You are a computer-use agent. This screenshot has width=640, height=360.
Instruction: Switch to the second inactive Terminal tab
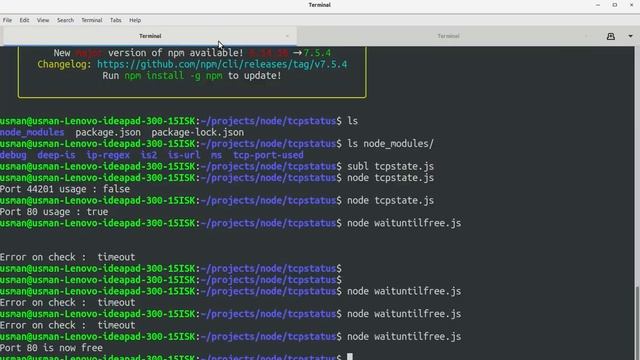[x=448, y=36]
